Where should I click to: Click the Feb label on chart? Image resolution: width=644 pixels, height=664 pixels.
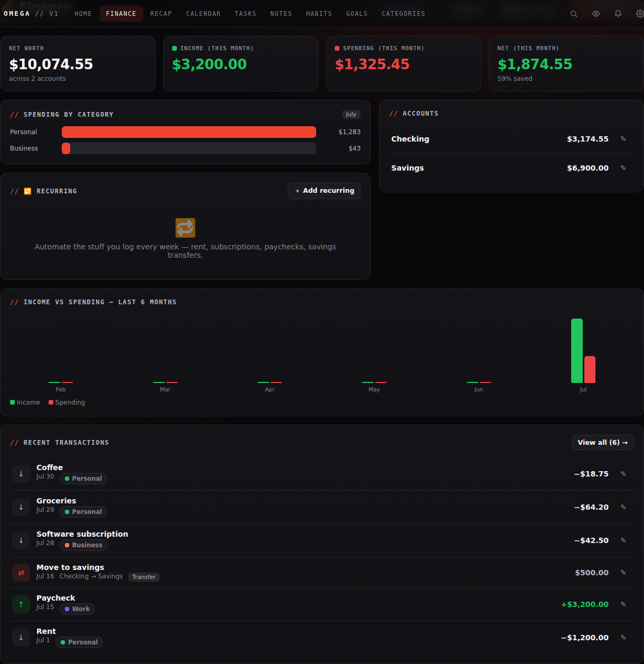pyautogui.click(x=61, y=389)
